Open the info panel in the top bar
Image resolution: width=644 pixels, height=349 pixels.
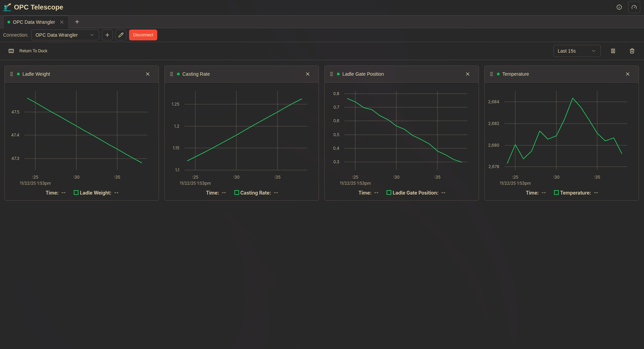click(619, 7)
